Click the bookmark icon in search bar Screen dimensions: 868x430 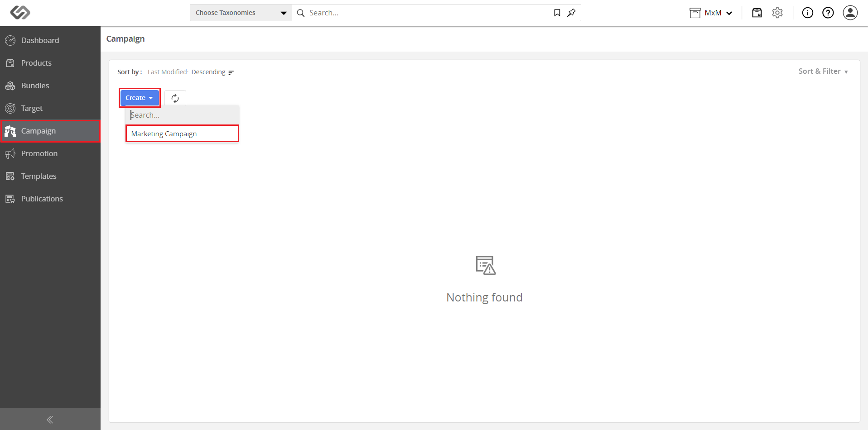(x=557, y=13)
